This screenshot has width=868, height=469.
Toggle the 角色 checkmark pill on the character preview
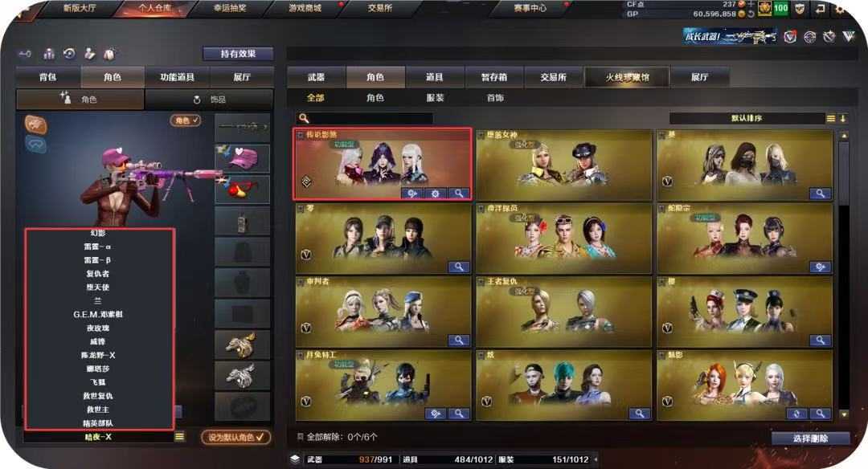186,120
